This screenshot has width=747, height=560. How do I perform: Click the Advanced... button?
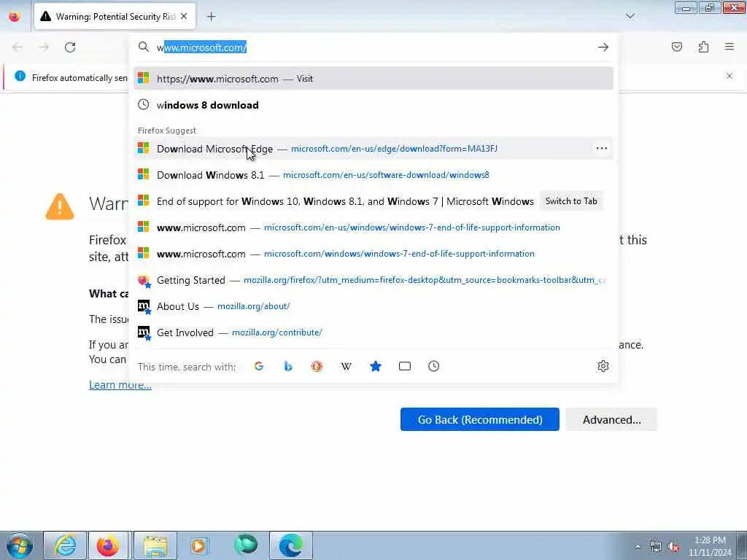612,419
